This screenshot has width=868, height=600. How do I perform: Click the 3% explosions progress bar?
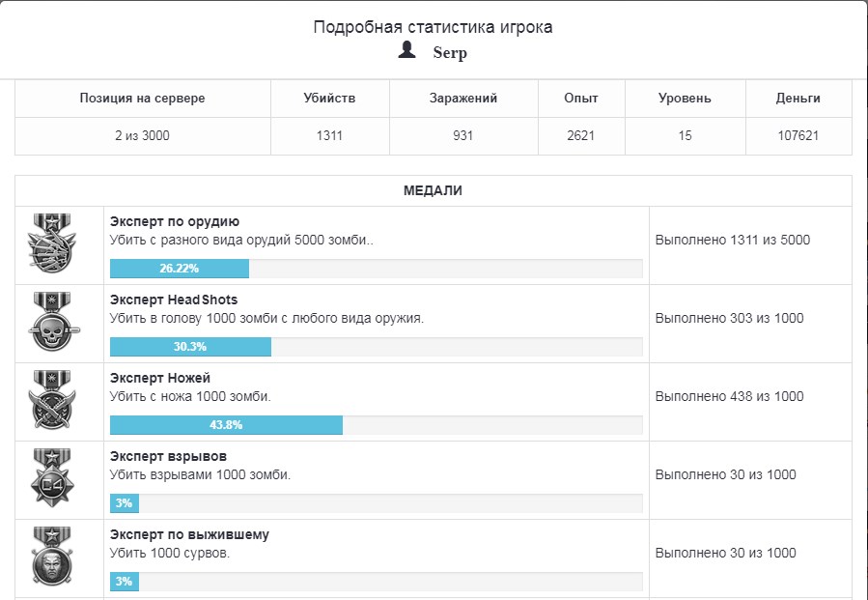(x=377, y=503)
